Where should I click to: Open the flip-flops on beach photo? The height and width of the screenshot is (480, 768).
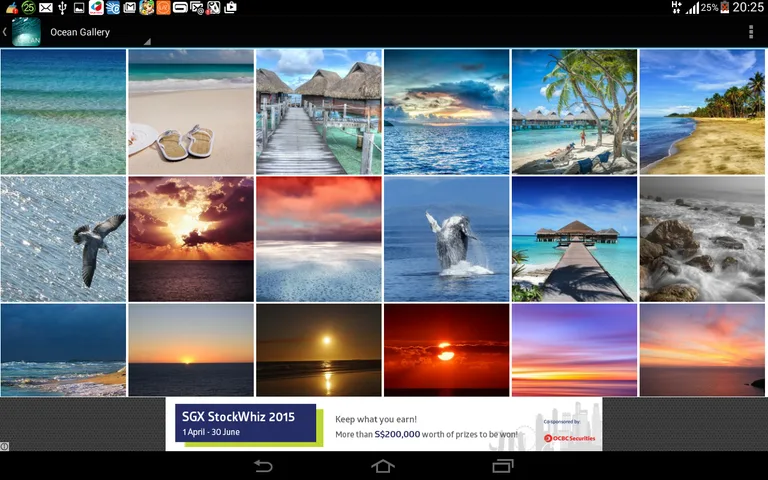pyautogui.click(x=191, y=112)
